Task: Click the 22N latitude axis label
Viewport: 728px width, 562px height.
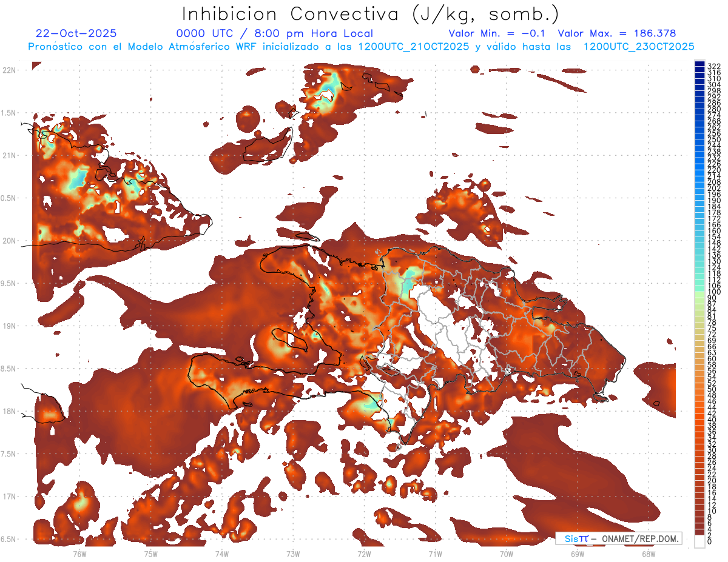Action: pyautogui.click(x=10, y=70)
